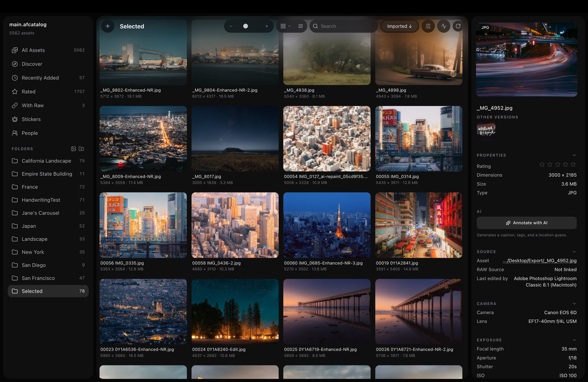Screen dimensions: 588x382
Task: Select thumbnail _MG_8009-Enhanced-NR.jpg
Action: click(x=143, y=139)
